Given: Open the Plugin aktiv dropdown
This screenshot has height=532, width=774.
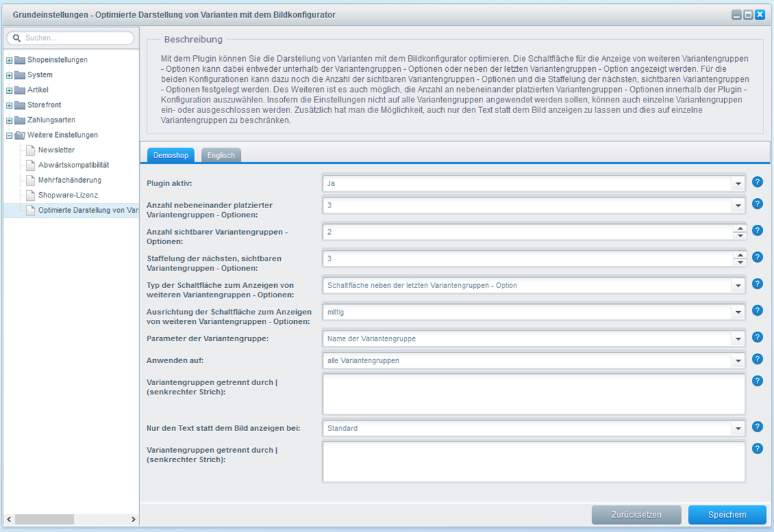Looking at the screenshot, I should 738,184.
